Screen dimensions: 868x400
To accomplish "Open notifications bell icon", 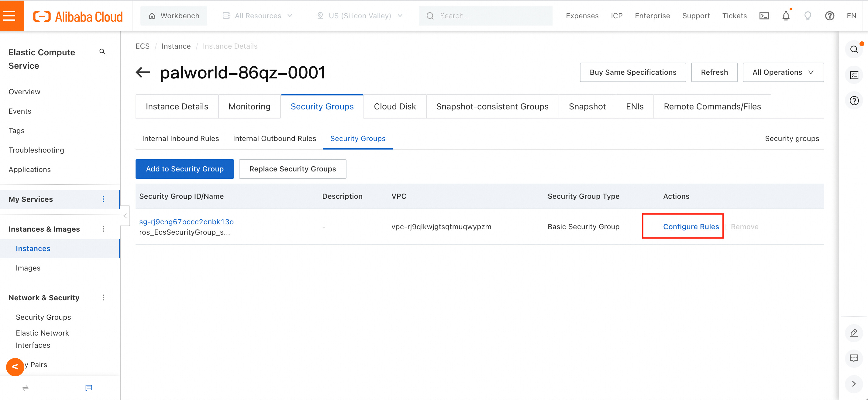I will coord(786,16).
